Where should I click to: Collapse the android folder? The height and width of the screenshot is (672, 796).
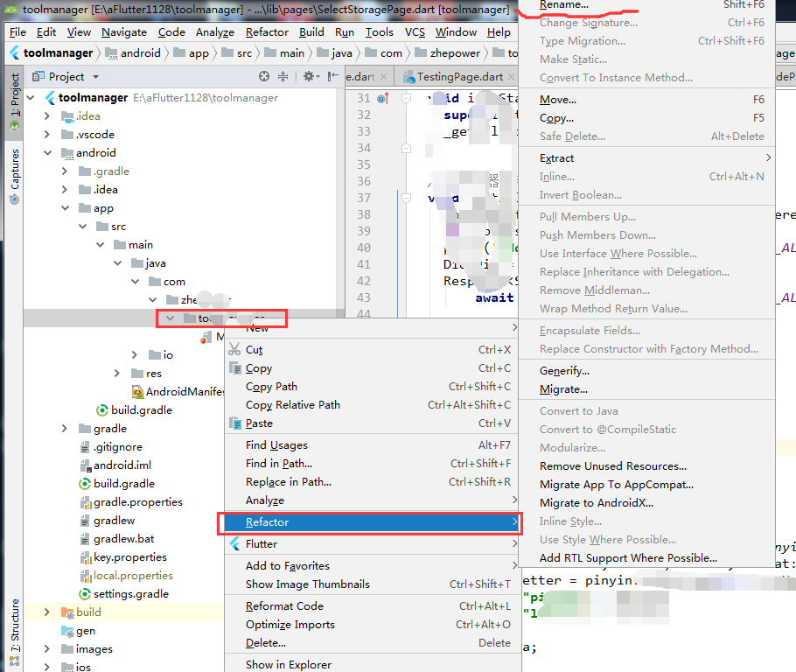pyautogui.click(x=48, y=152)
